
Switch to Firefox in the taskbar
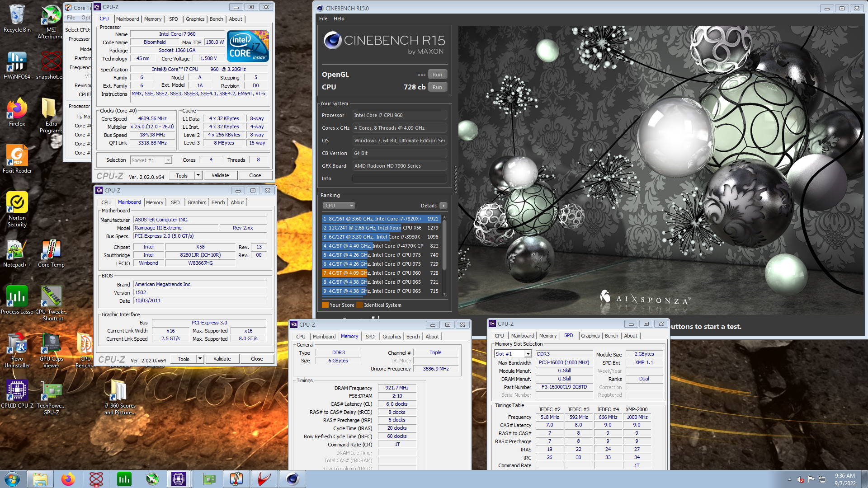click(68, 479)
